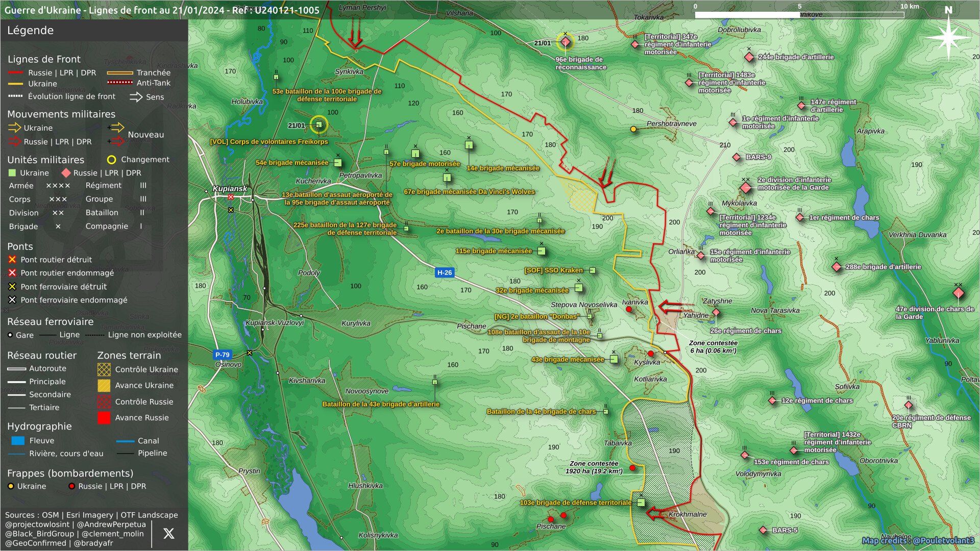Viewport: 980px width, 551px height.
Task: Click the 'Synkivka' village label
Action: point(349,71)
